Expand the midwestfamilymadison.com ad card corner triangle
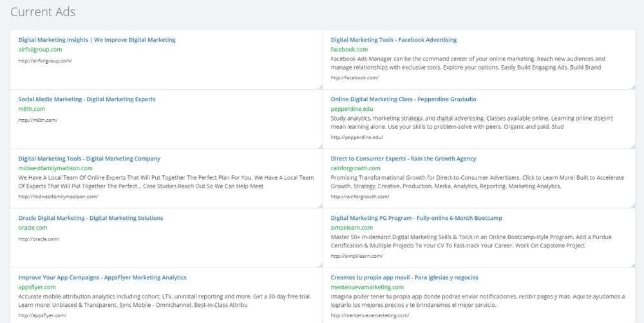This screenshot has height=323, width=644. pos(319,204)
